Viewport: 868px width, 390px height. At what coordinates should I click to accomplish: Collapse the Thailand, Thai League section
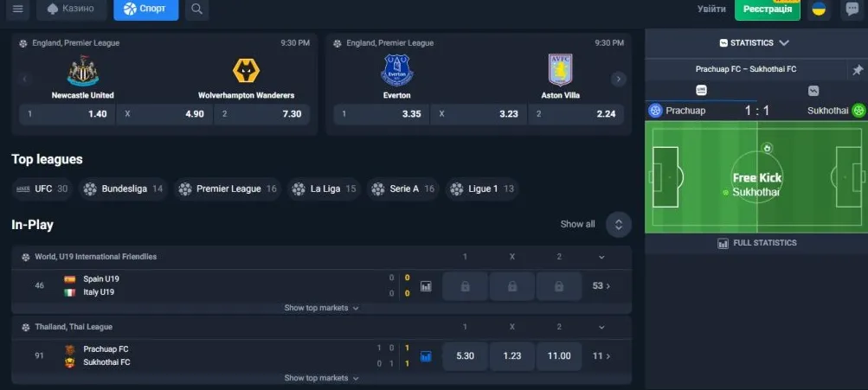(601, 328)
